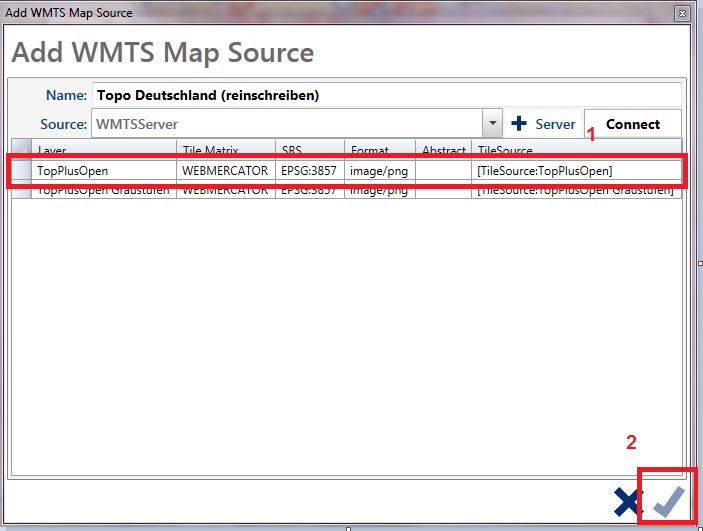Click WEBMERCATOR cell in TopPlusOpen row
Image resolution: width=703 pixels, height=531 pixels.
point(226,171)
